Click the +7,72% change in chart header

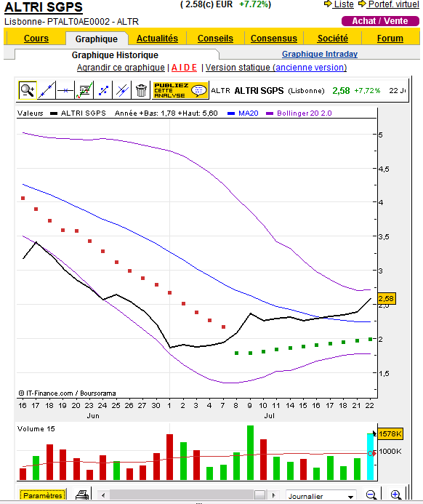point(367,91)
